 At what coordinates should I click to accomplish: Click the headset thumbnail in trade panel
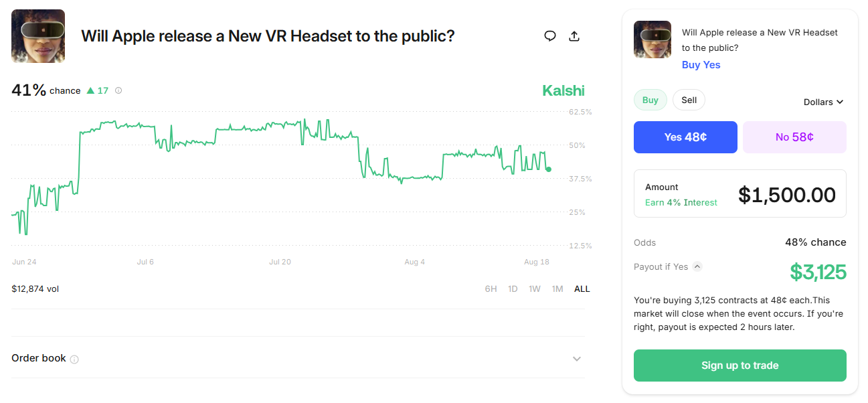[653, 39]
